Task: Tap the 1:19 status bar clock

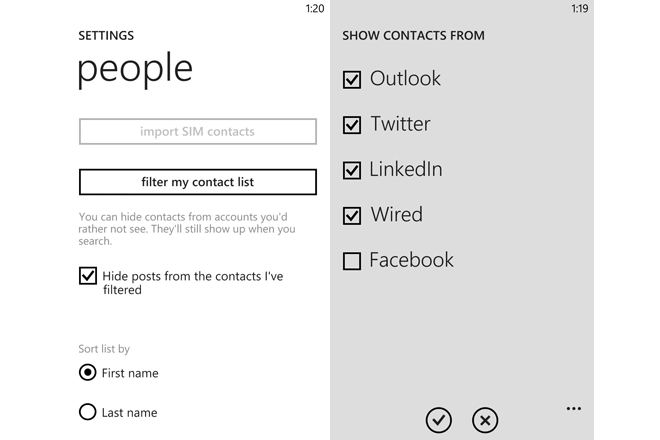Action: [580, 8]
